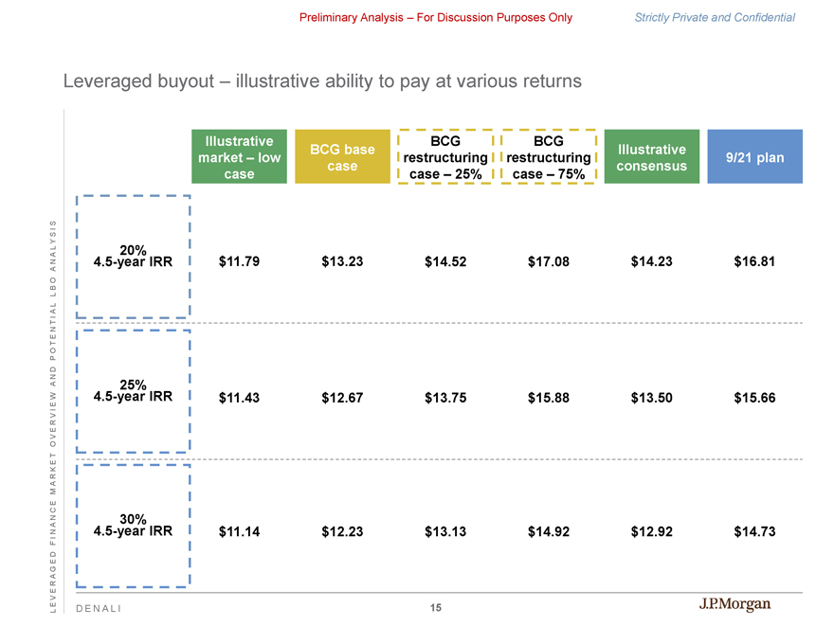
Task: Click the DENALI footer text
Action: tap(98, 608)
